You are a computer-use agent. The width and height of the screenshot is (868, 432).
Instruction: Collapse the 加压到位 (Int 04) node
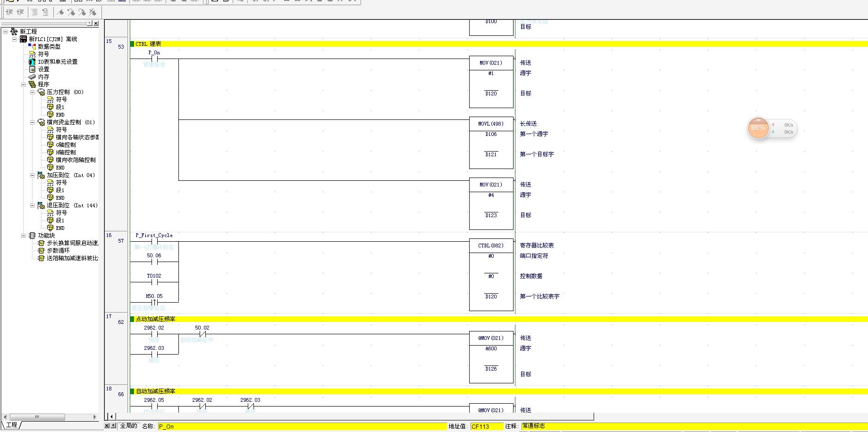32,175
